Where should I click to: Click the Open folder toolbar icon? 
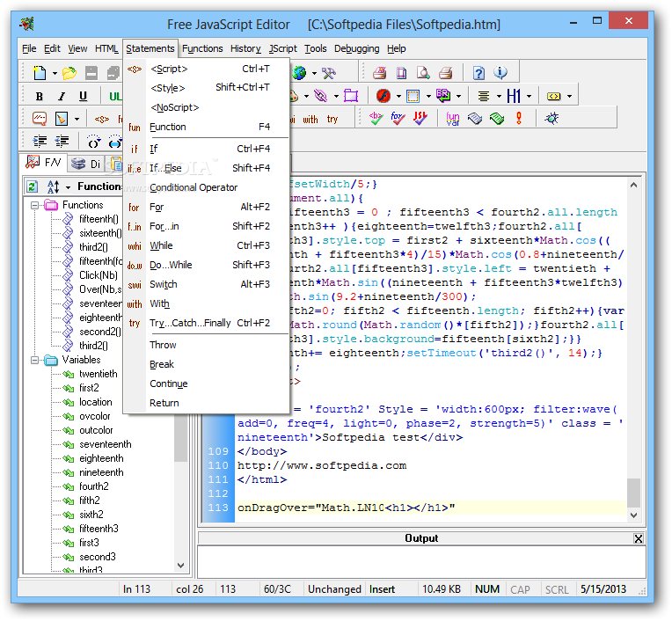click(69, 73)
